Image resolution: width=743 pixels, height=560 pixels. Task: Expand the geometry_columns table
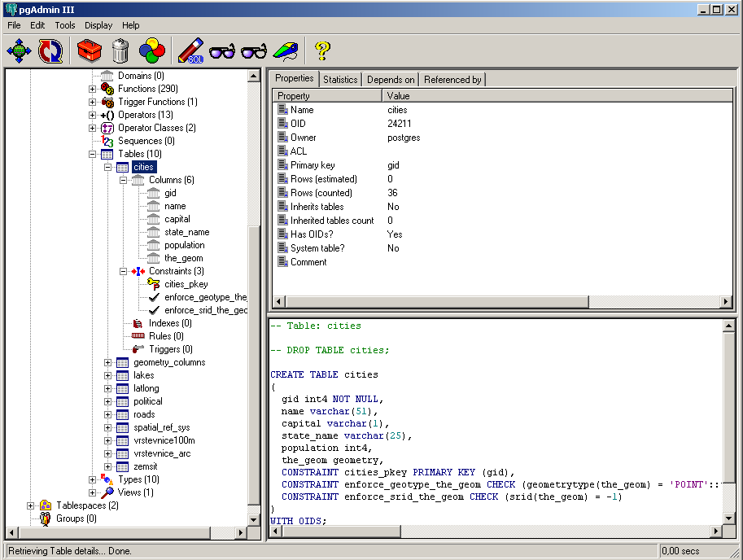pos(107,362)
